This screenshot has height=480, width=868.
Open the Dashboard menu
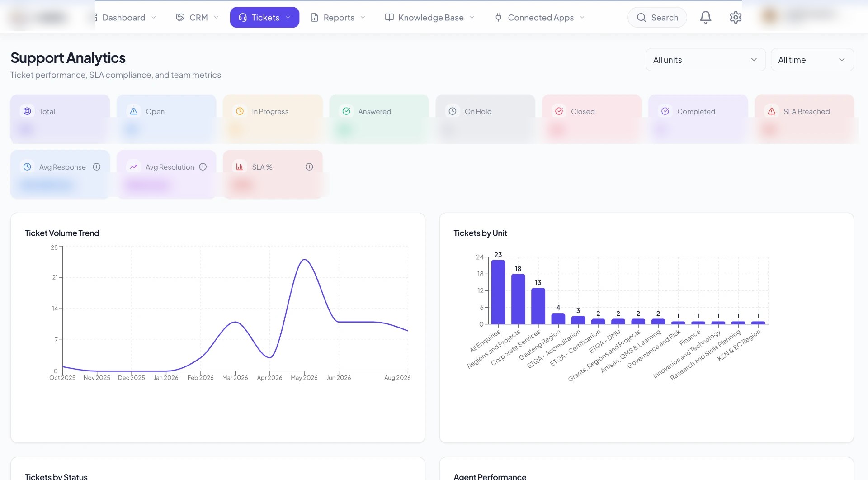click(125, 17)
